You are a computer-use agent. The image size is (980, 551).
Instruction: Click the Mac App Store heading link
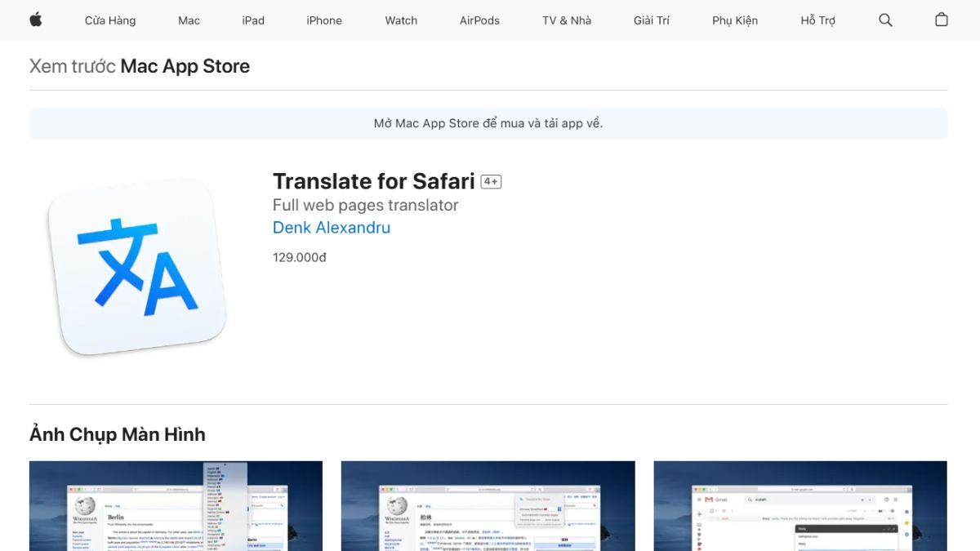(x=185, y=66)
